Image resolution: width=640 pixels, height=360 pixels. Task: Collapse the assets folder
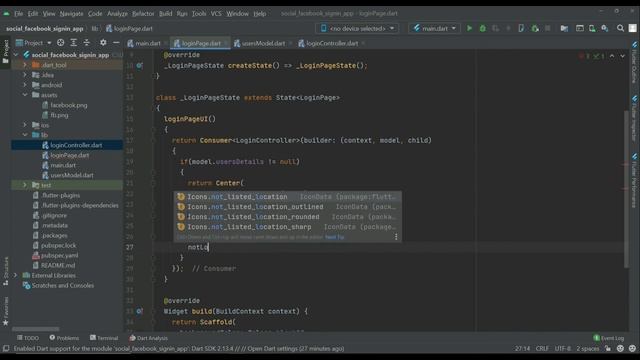(24, 95)
